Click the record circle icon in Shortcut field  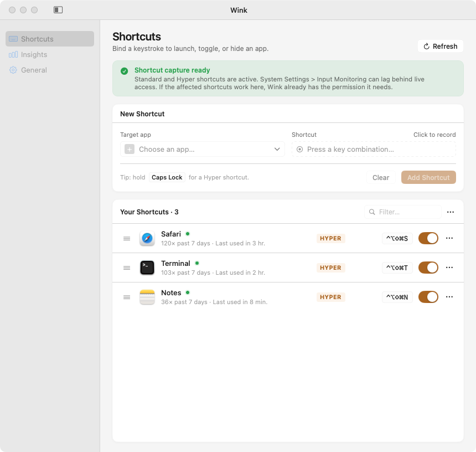pos(299,149)
